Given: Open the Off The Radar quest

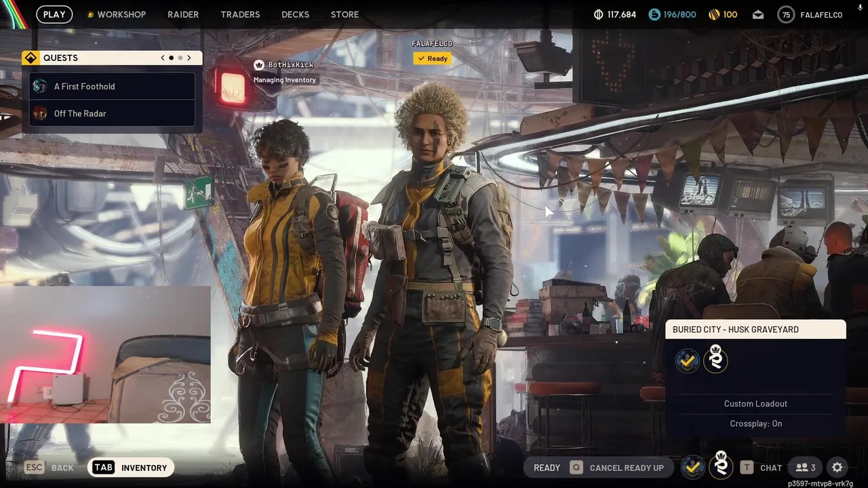Looking at the screenshot, I should (x=113, y=113).
